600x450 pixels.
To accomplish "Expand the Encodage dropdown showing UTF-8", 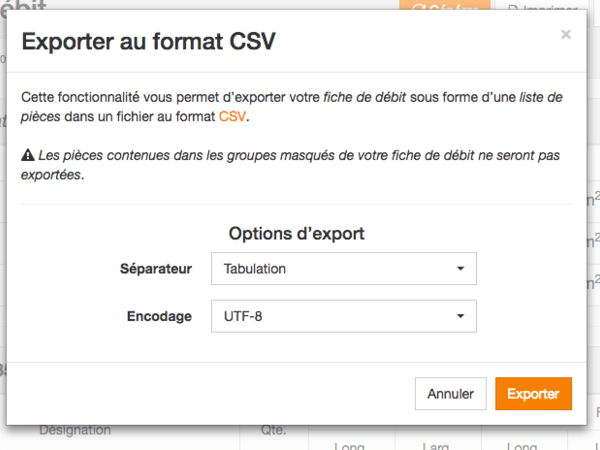I will tap(344, 316).
